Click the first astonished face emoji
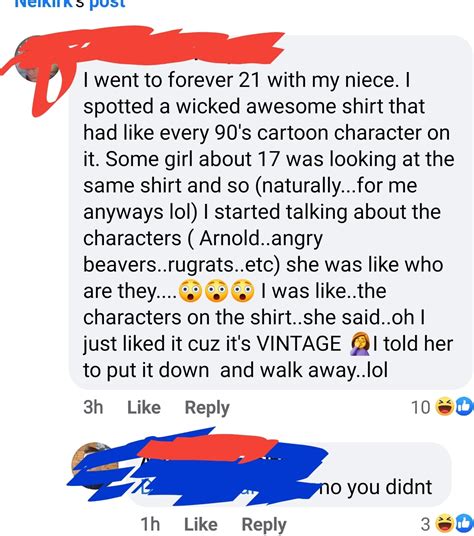Screen dimensions: 474x536 click(191, 291)
